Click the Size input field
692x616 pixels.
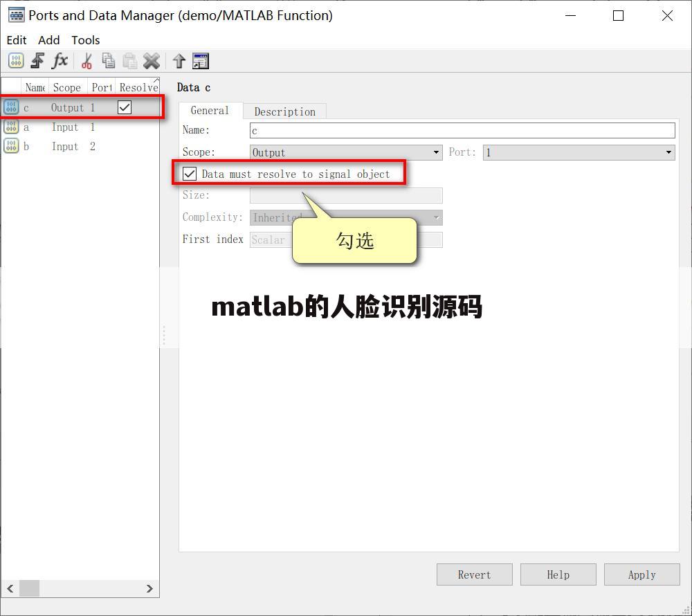pyautogui.click(x=346, y=195)
